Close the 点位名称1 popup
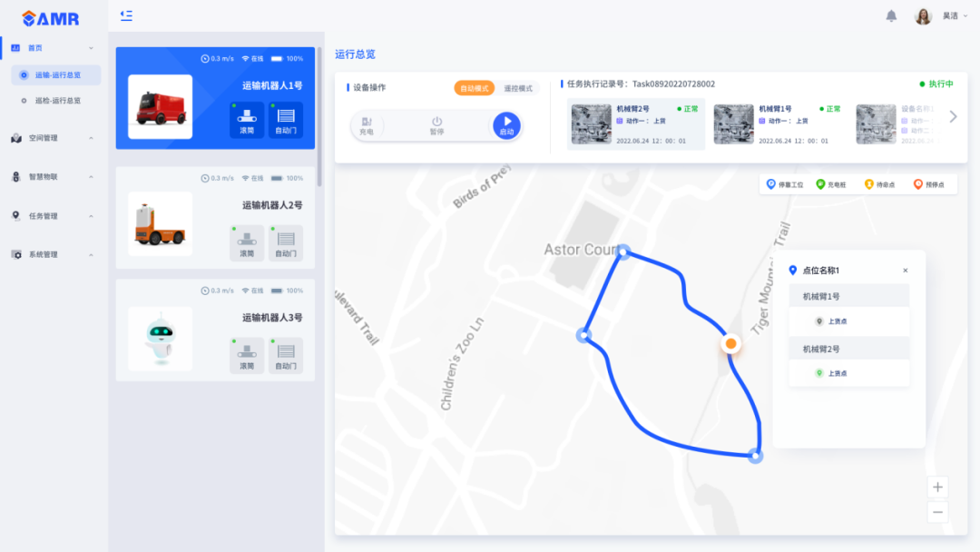The image size is (980, 552). (905, 271)
